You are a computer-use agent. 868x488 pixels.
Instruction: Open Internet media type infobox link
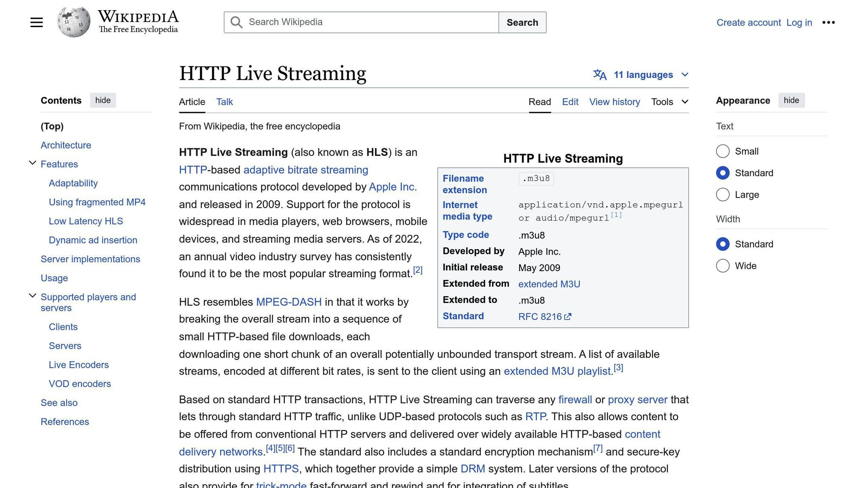coord(467,211)
